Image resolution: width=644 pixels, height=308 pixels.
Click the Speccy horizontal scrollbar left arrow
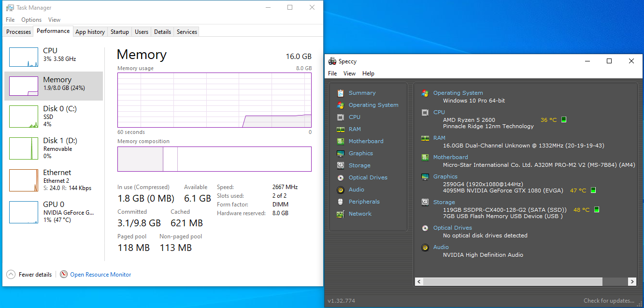point(419,281)
